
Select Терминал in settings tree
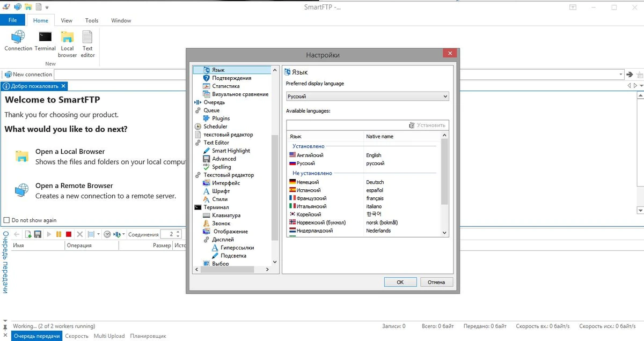click(x=216, y=207)
